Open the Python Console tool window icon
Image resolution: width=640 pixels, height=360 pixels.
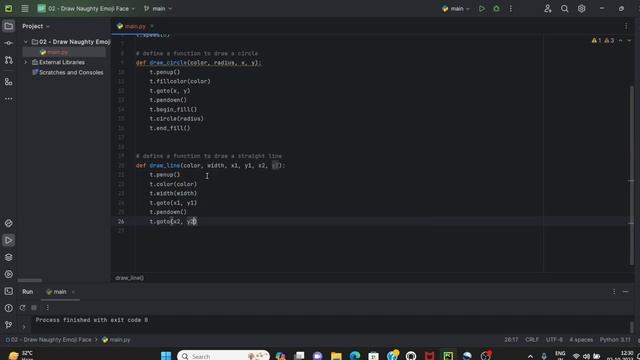click(9, 274)
